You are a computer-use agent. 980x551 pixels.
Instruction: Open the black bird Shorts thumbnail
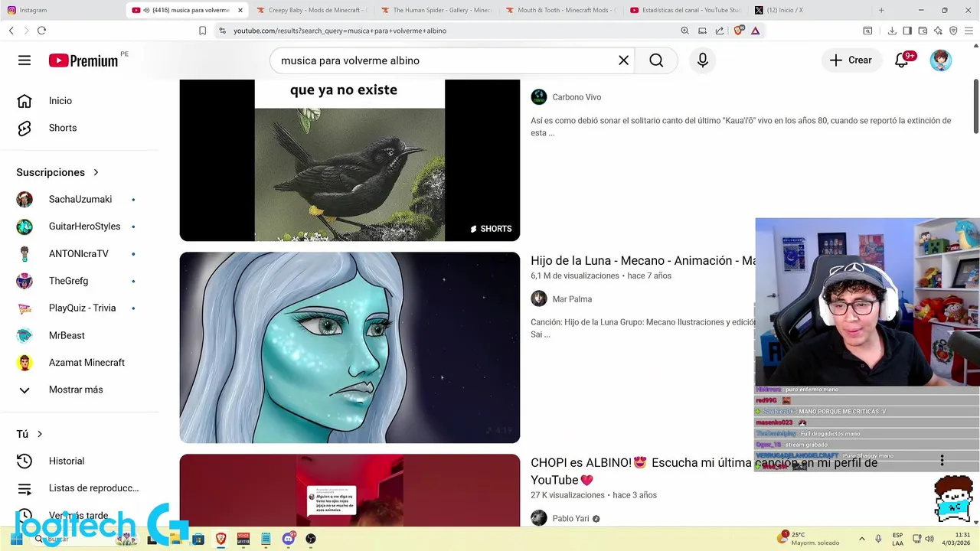(x=350, y=160)
